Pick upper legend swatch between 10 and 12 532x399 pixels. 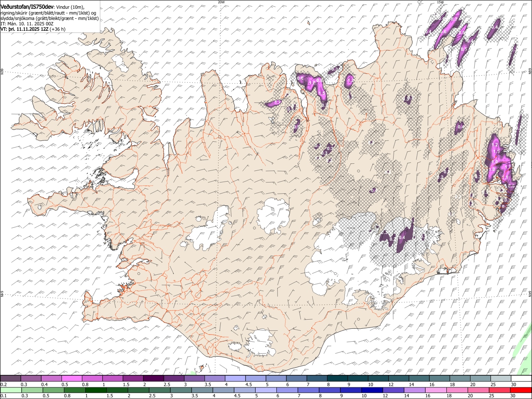pyautogui.click(x=378, y=378)
